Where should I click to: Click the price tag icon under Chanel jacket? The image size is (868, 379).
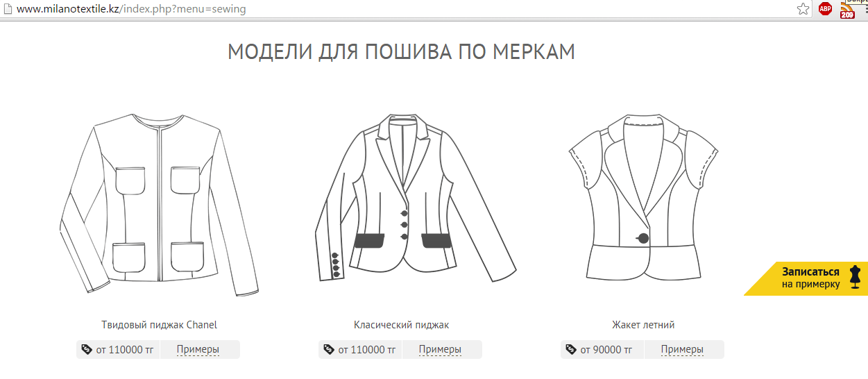click(87, 349)
